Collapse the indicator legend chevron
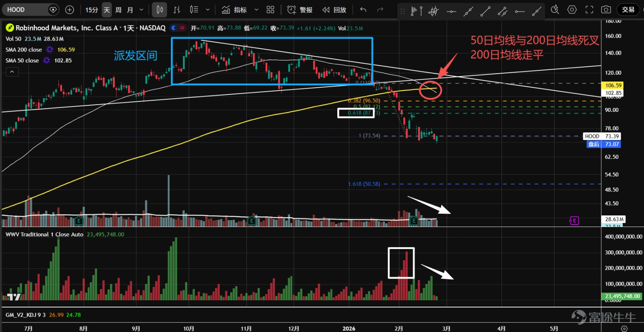The image size is (644, 332). [12, 72]
